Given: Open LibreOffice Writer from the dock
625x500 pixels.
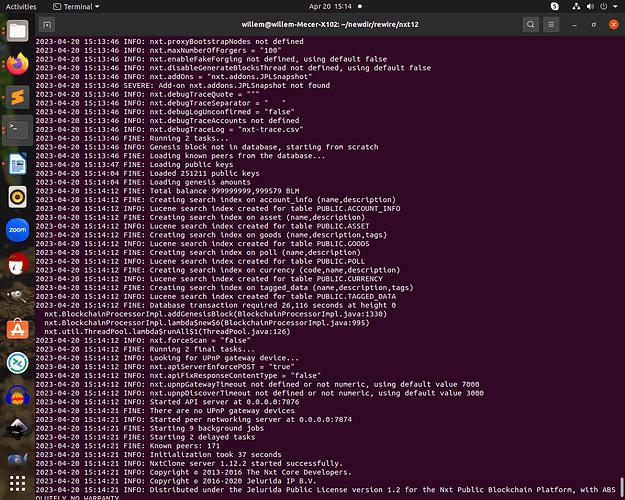Looking at the screenshot, I should (18, 163).
